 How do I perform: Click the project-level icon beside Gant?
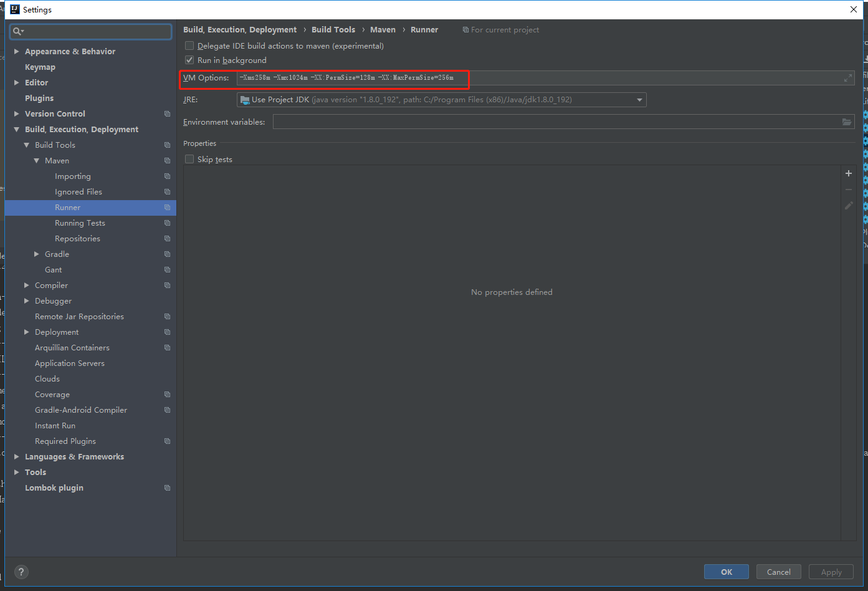point(167,270)
